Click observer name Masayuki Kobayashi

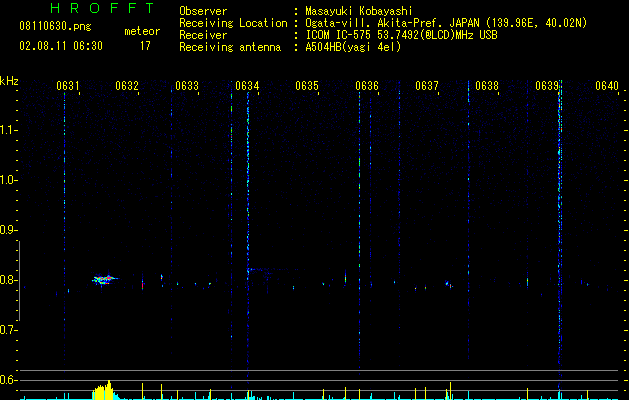[x=359, y=11]
